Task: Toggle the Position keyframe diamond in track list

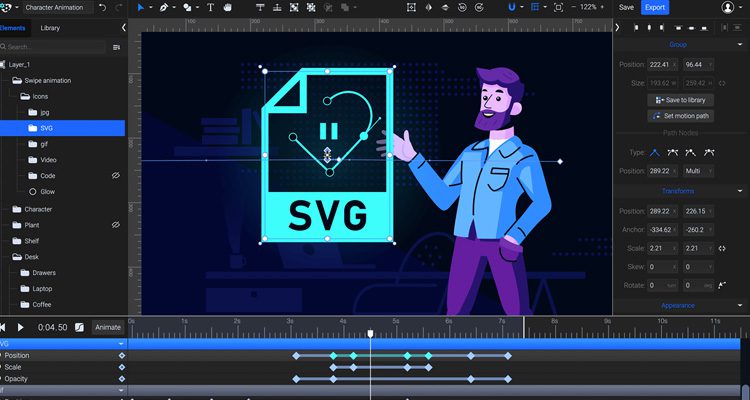Action: pos(122,355)
